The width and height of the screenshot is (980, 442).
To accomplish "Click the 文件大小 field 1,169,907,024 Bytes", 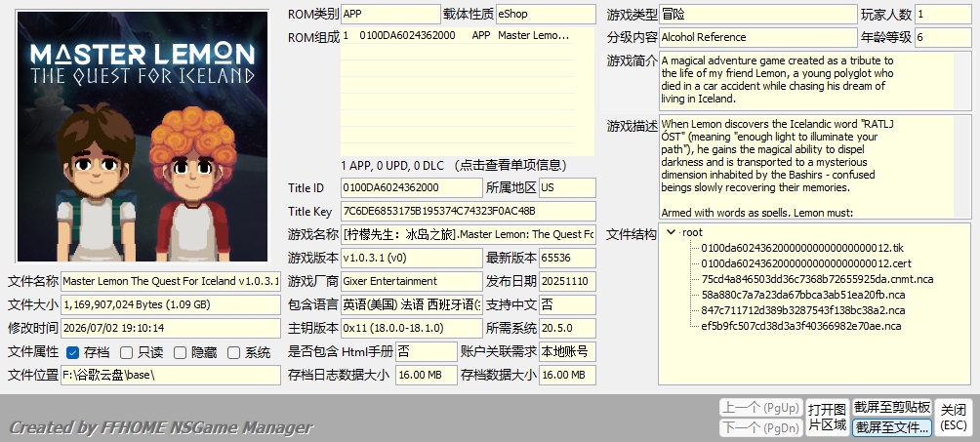I will (171, 304).
